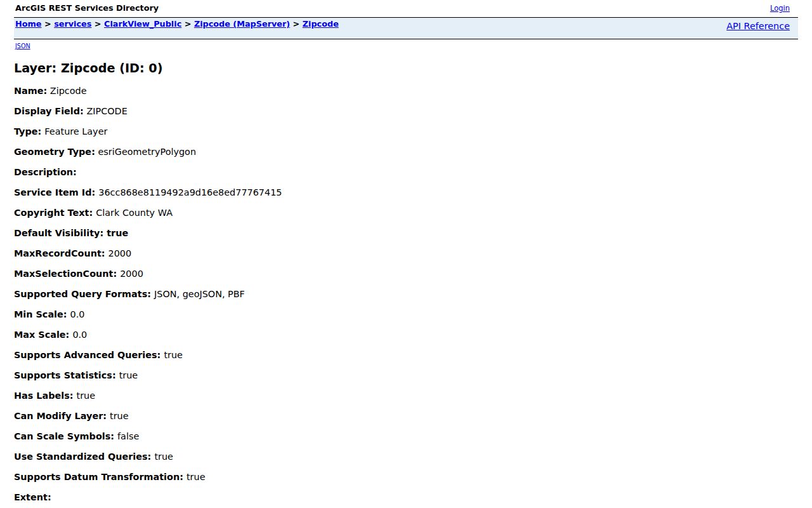Click the 'Description:' label
Viewport: 812px width, 508px height.
tap(45, 172)
